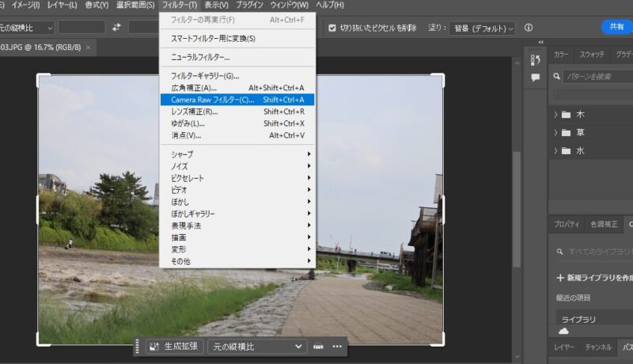This screenshot has height=364, width=633.
Task: Expand the 草 pattern folder
Action: (x=555, y=132)
